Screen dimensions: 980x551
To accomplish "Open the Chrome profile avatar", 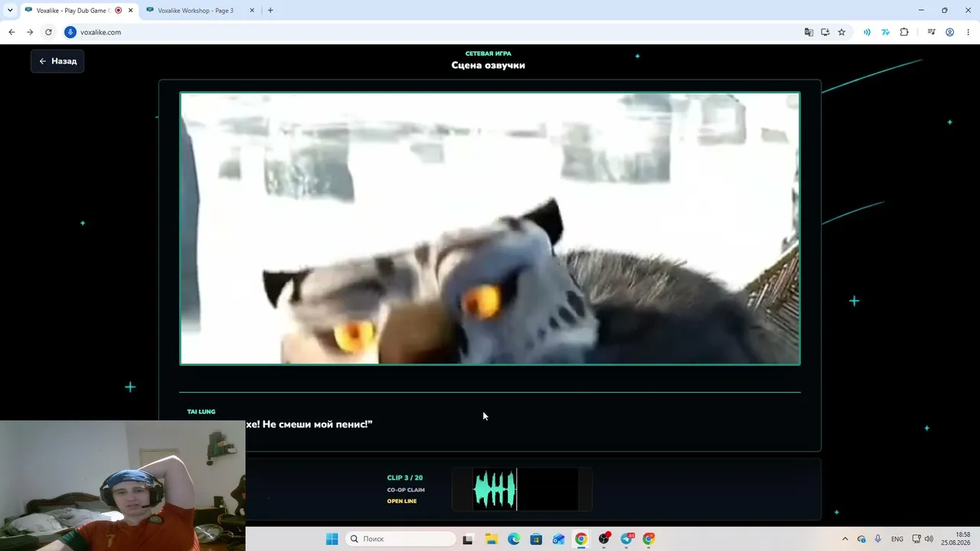I will point(950,32).
